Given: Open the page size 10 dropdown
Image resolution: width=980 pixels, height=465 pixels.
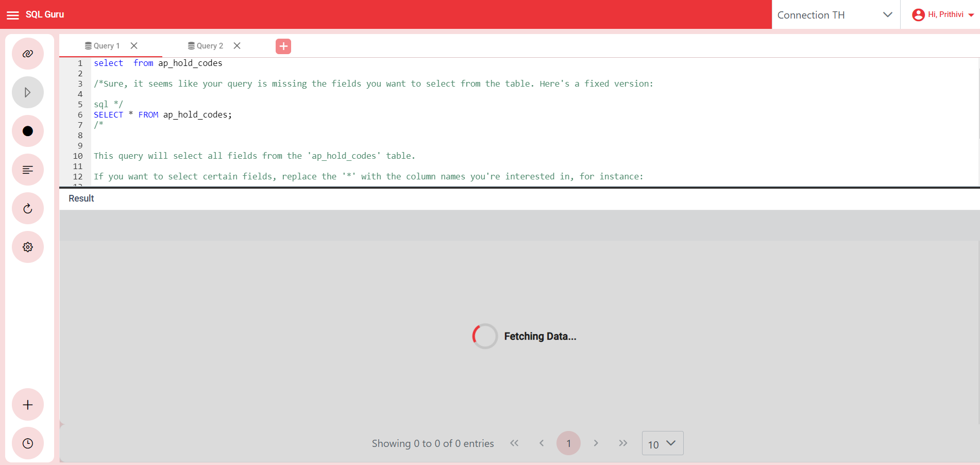Looking at the screenshot, I should [x=663, y=443].
